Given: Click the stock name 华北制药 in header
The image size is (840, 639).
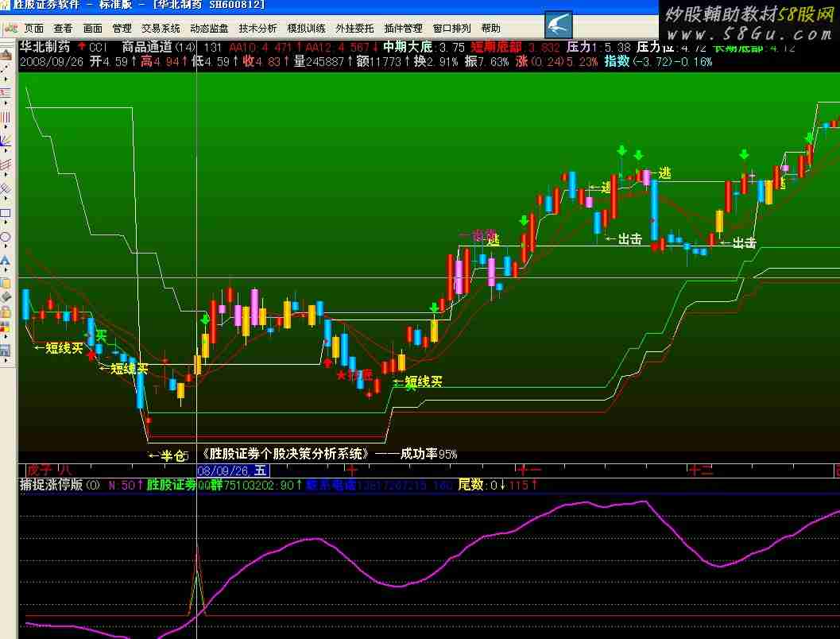Looking at the screenshot, I should point(45,47).
